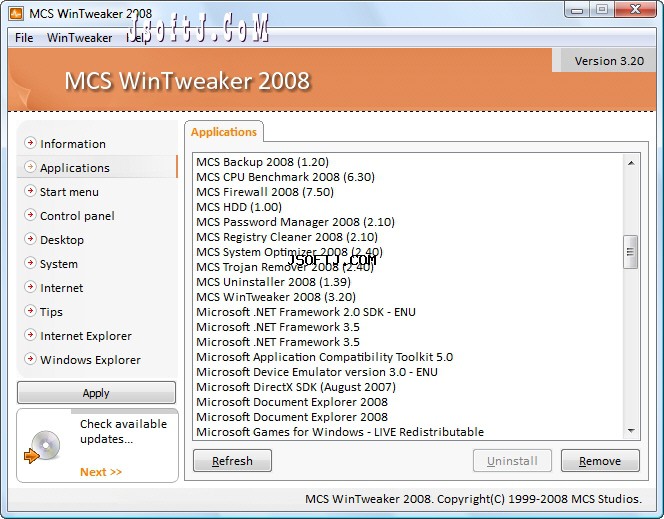Viewport: 664px width, 519px height.
Task: Click the arrow icon beside Internet
Action: click(x=30, y=287)
